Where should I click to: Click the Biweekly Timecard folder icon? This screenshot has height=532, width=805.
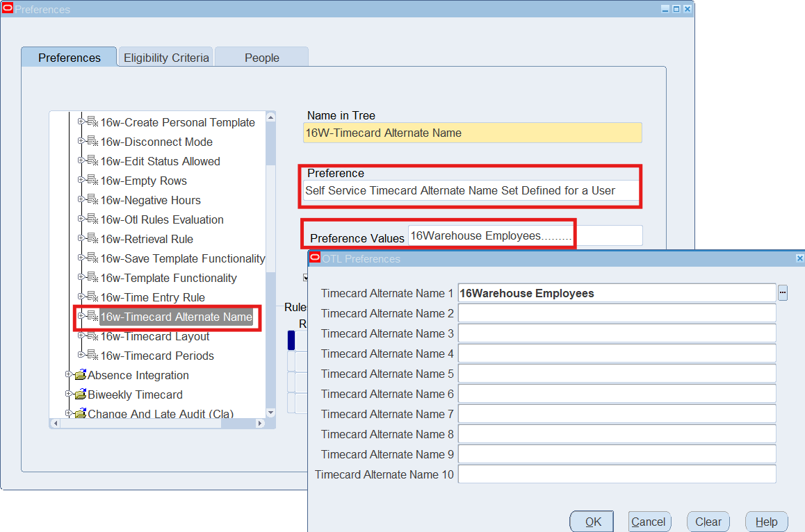(x=80, y=394)
